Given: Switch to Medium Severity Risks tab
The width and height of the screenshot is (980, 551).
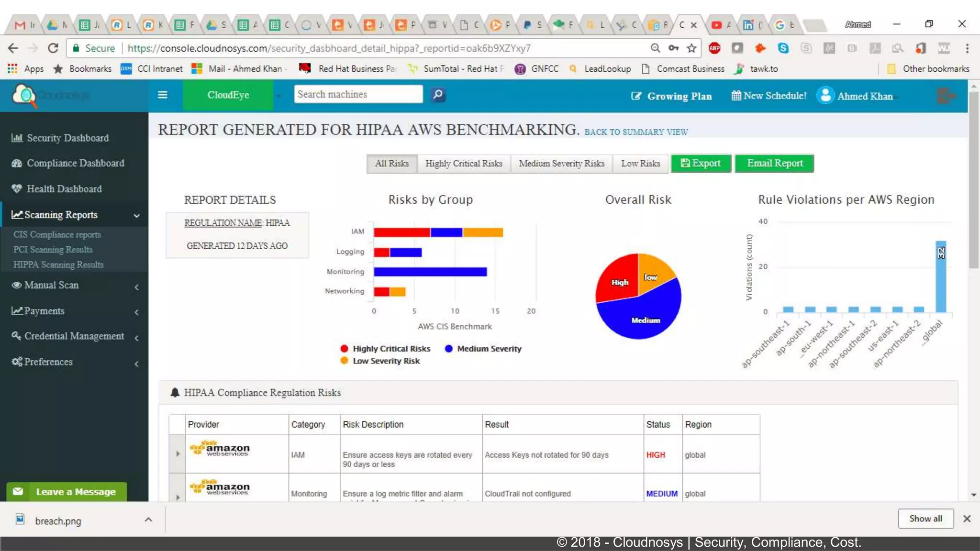Looking at the screenshot, I should [x=562, y=164].
